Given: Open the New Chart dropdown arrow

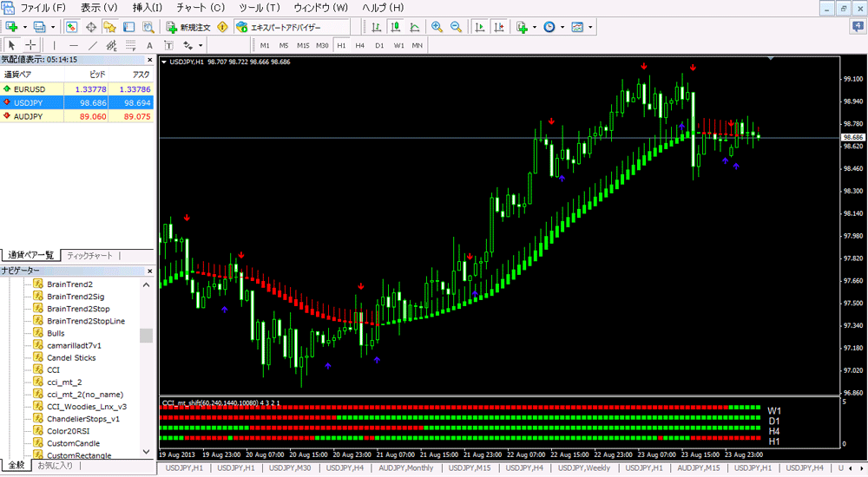Looking at the screenshot, I should tap(24, 27).
